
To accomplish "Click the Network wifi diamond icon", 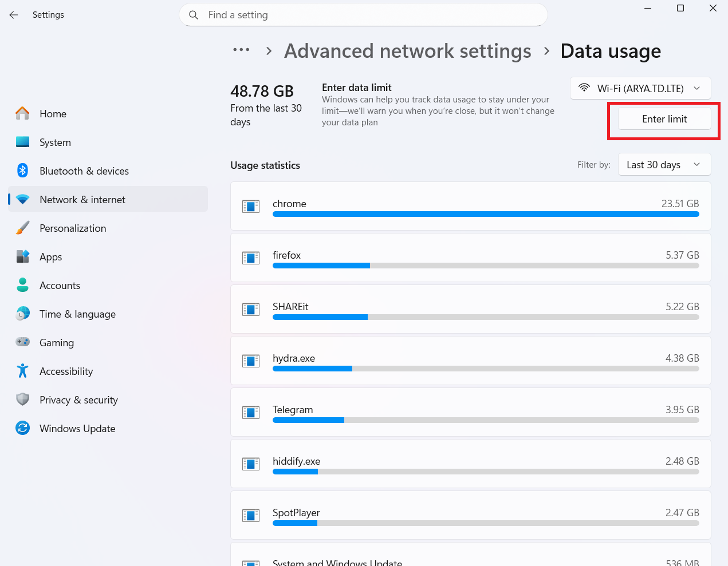I will (x=22, y=199).
